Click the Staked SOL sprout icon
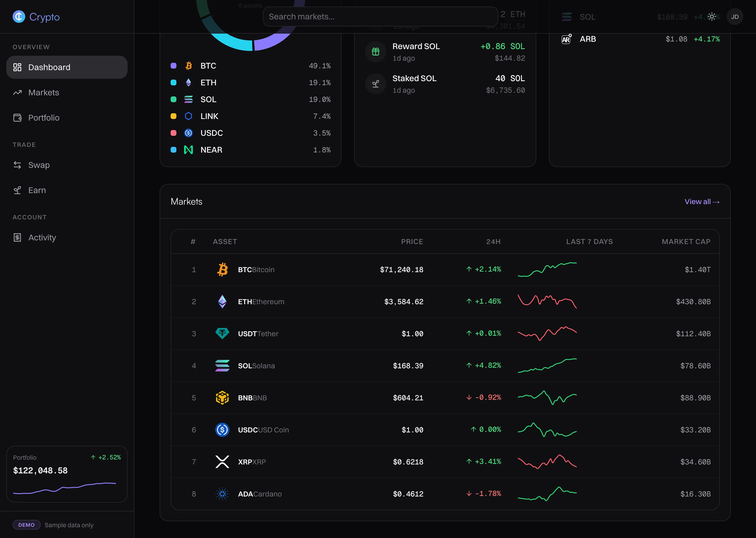This screenshot has height=538, width=756. pos(376,84)
